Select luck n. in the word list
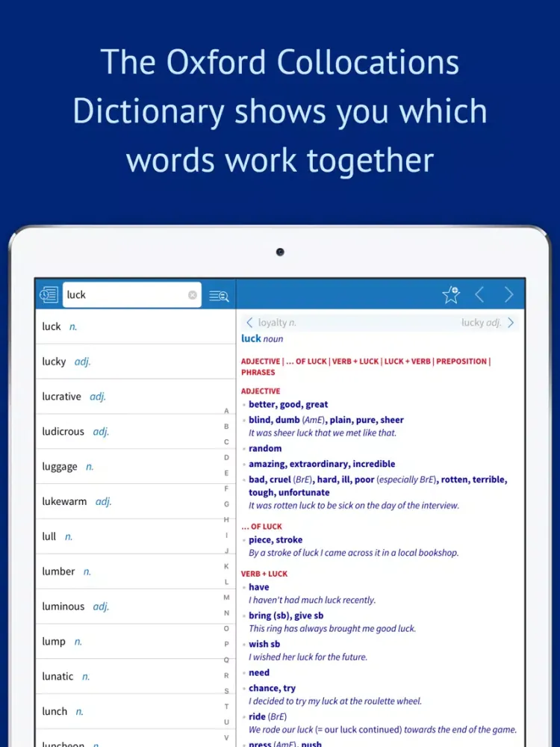Viewport: 560px width, 747px height. coord(135,326)
